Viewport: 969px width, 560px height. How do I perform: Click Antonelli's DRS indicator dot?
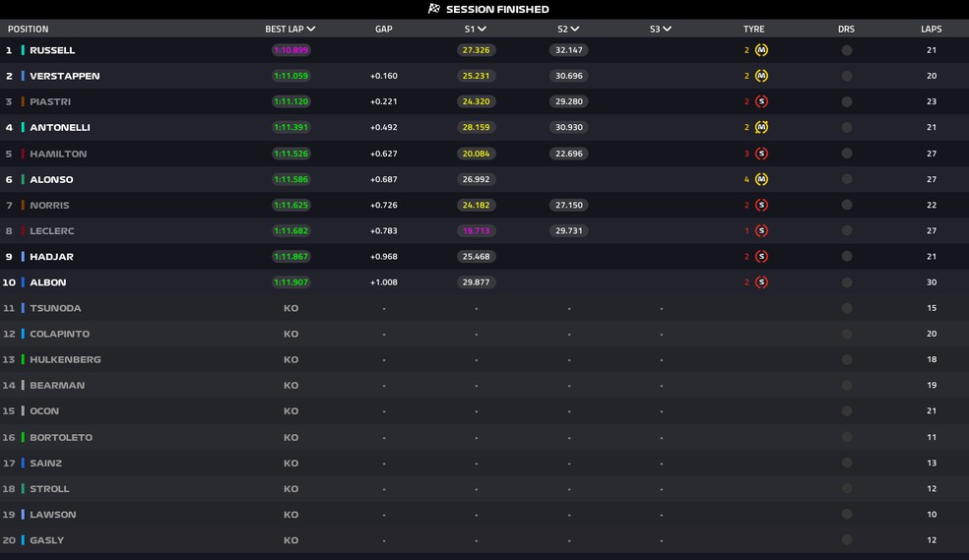[847, 127]
